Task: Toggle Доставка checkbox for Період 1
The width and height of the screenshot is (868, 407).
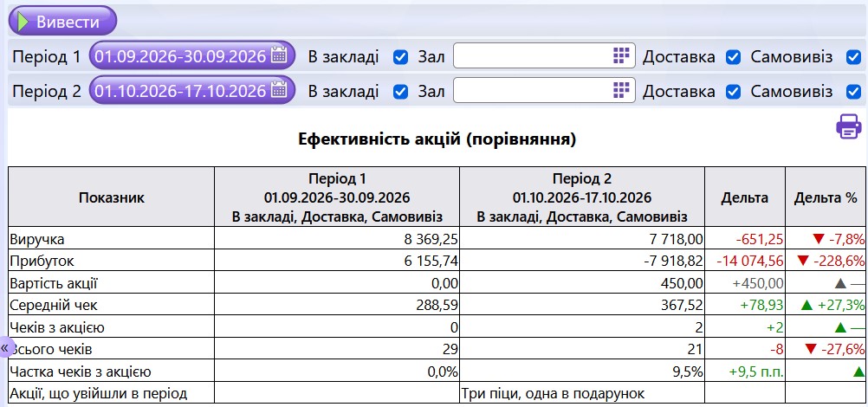Action: pos(733,57)
